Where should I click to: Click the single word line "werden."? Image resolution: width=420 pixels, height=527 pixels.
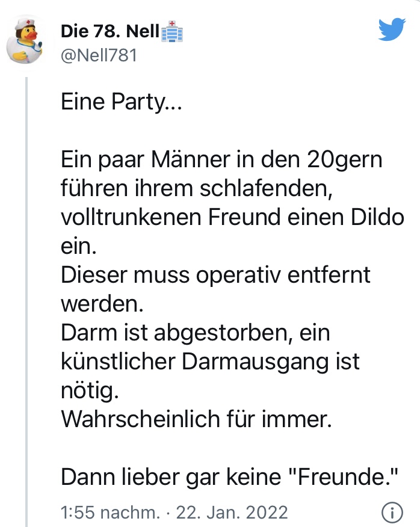coord(102,303)
